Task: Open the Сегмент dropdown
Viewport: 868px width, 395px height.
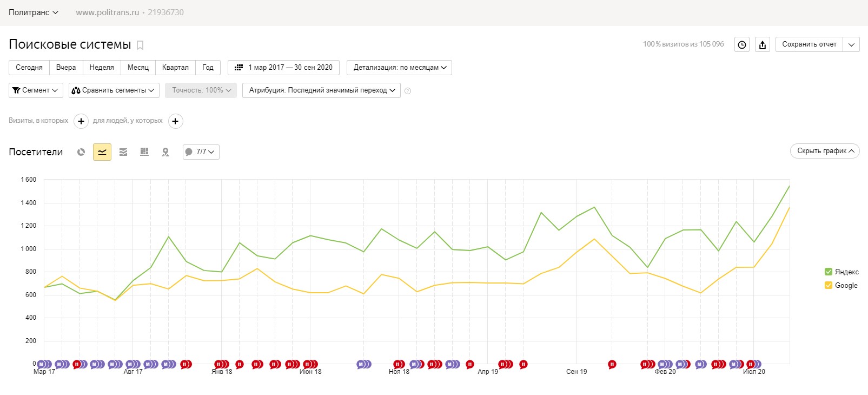Action: pyautogui.click(x=36, y=90)
